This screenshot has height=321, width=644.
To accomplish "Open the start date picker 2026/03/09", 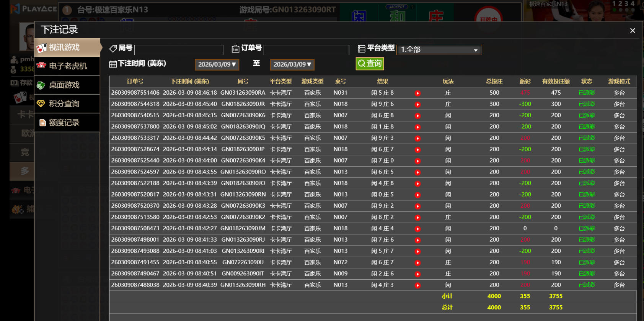I will [x=217, y=64].
